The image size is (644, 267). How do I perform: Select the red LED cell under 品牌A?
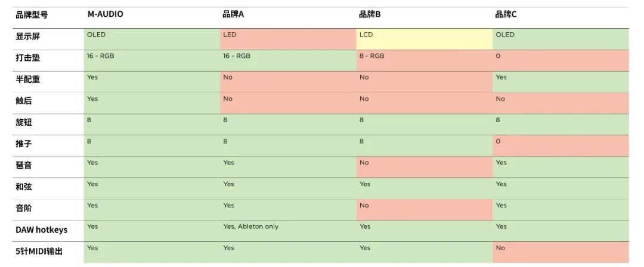point(288,39)
